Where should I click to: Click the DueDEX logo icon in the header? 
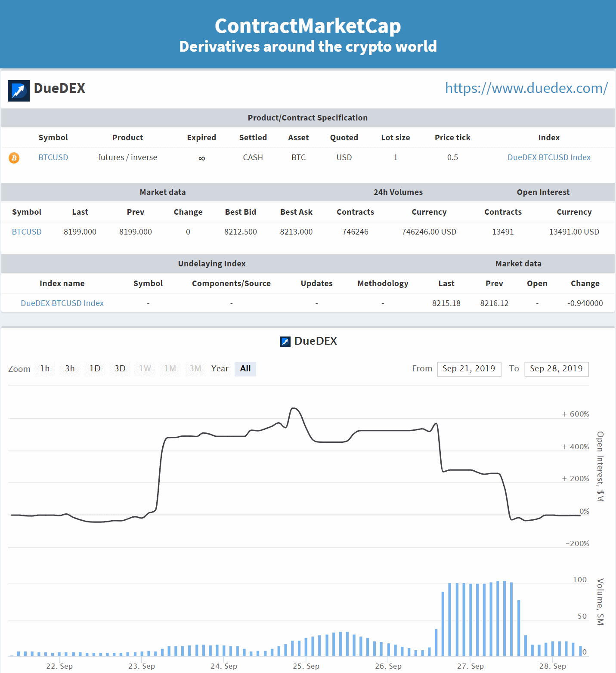pyautogui.click(x=19, y=91)
